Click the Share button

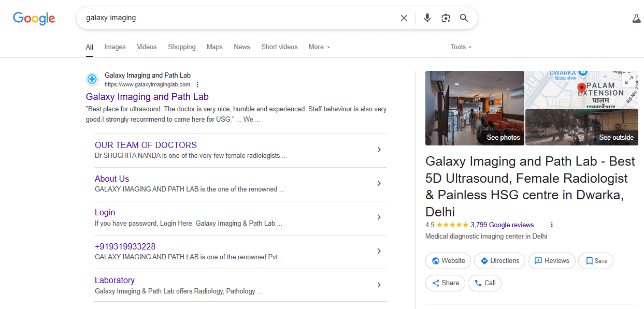[x=445, y=283]
